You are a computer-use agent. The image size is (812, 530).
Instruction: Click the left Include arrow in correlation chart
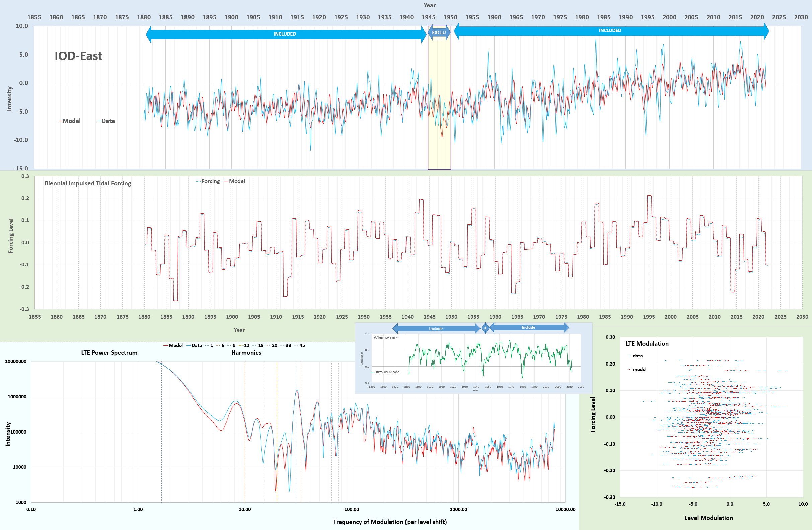pyautogui.click(x=436, y=329)
